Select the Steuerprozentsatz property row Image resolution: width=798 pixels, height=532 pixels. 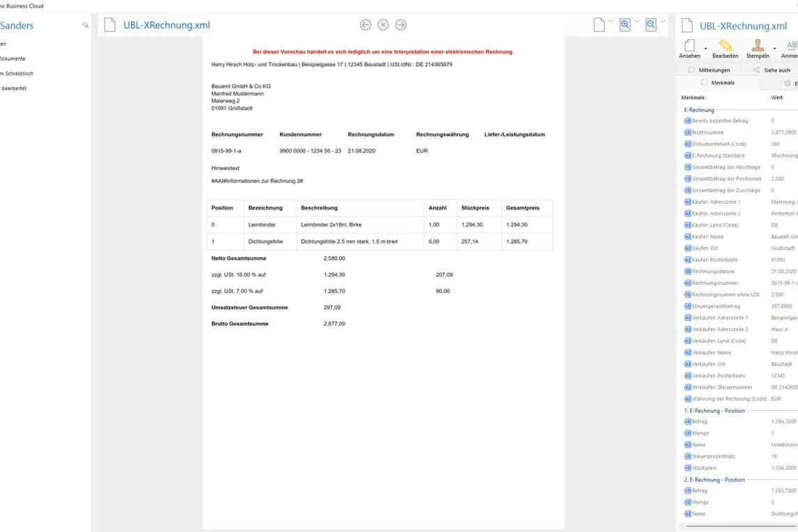tap(740, 456)
